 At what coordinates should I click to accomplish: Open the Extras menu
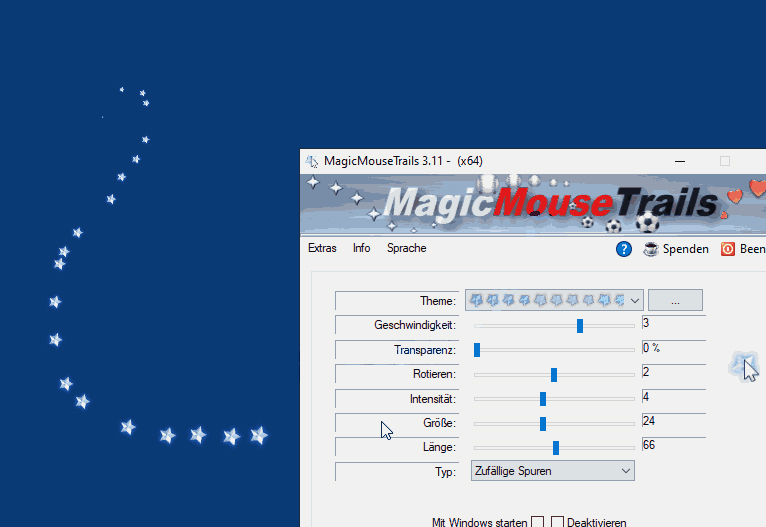pos(322,248)
